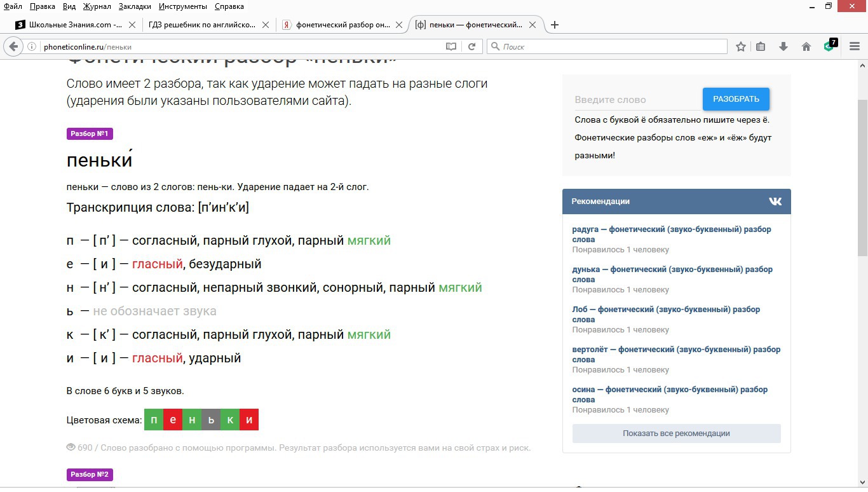Click green Н square in color scheme

[x=192, y=420]
